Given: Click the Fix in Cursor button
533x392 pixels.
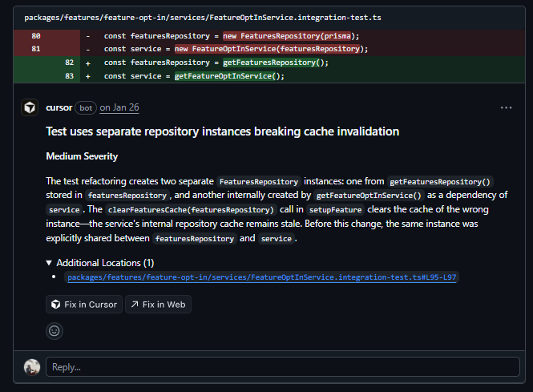Looking at the screenshot, I should pos(84,305).
